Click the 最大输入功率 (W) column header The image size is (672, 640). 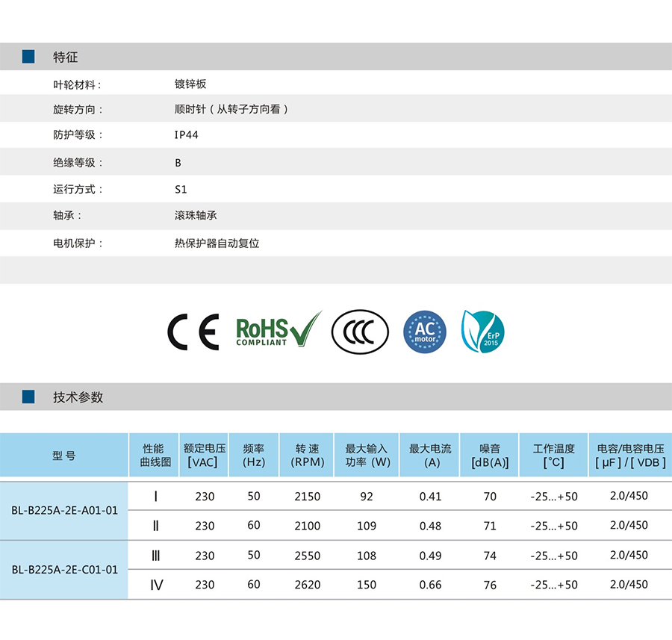point(367,456)
